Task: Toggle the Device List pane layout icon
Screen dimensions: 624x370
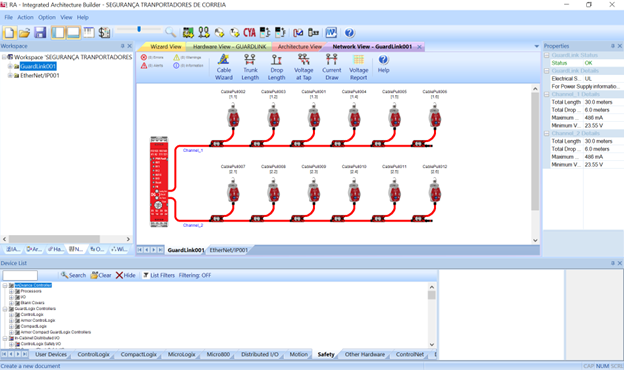Action: pos(73,33)
